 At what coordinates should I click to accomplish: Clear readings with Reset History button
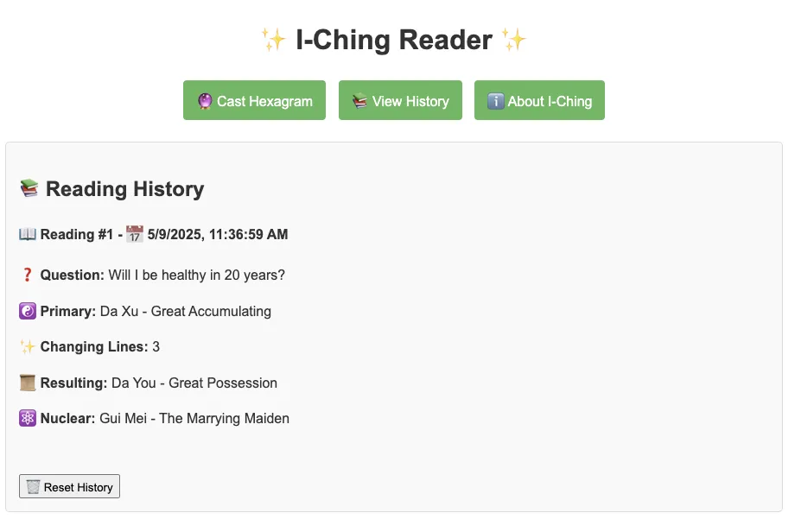[x=69, y=486]
